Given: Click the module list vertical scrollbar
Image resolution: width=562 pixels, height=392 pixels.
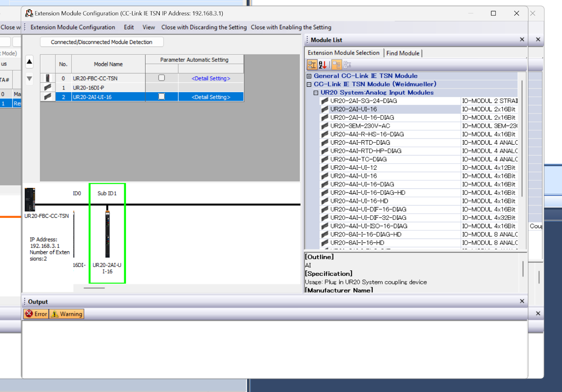Looking at the screenshot, I should (x=522, y=139).
